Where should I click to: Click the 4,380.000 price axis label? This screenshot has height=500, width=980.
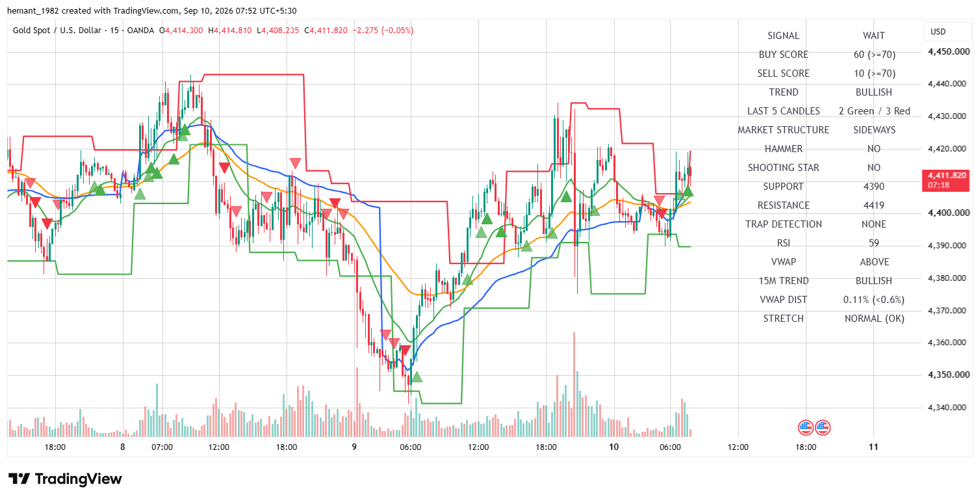click(x=946, y=278)
